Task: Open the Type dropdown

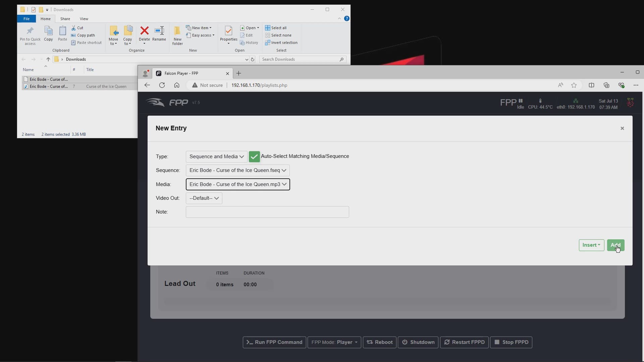Action: tap(217, 157)
